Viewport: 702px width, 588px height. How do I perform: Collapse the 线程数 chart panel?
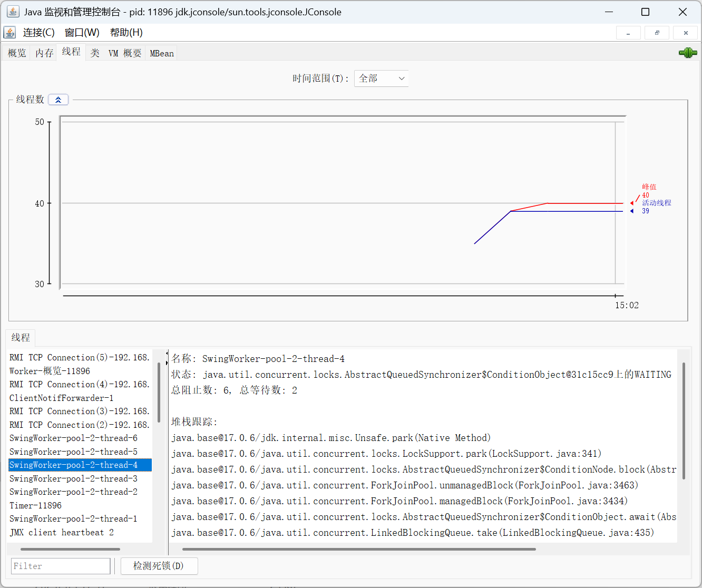(58, 100)
